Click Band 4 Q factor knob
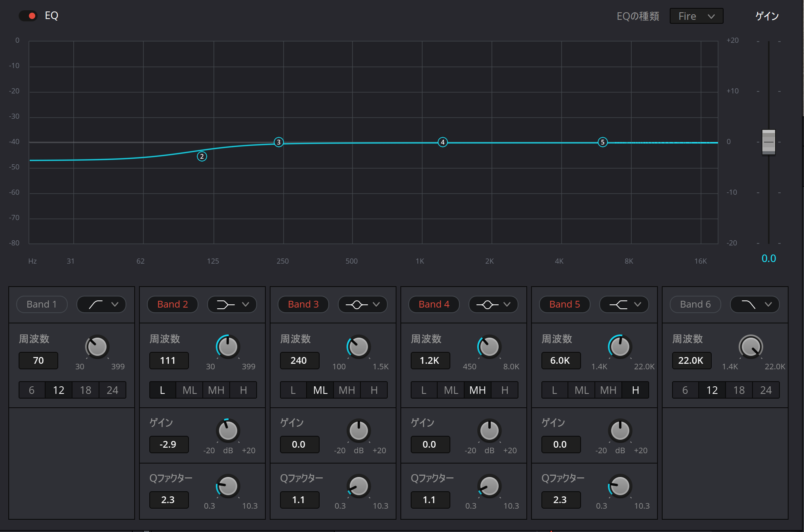The image size is (804, 532). coord(489,486)
